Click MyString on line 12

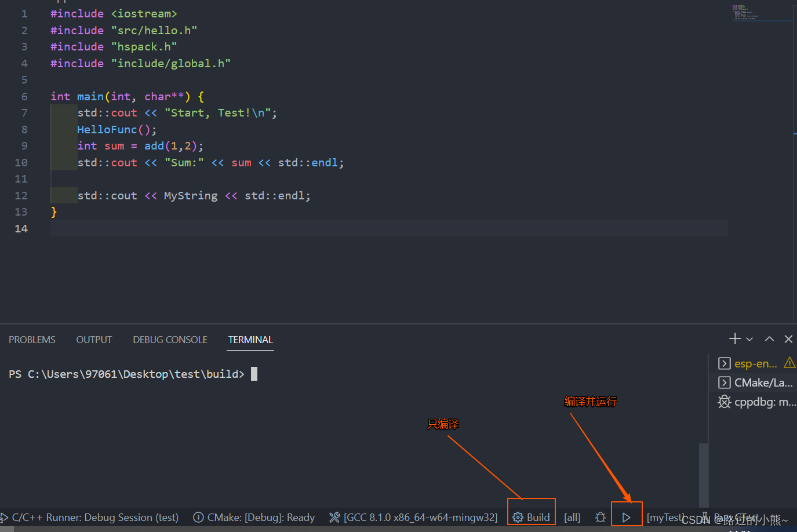(x=191, y=195)
